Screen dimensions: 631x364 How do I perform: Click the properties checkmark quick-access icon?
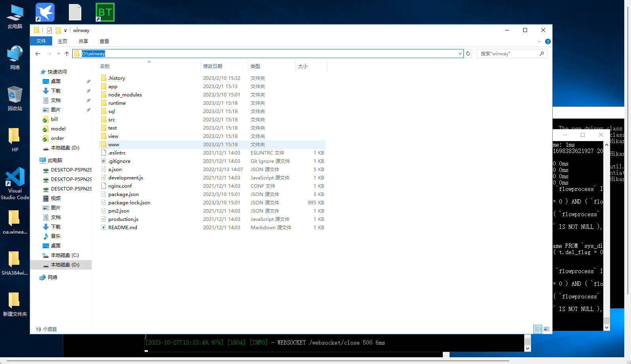coord(49,30)
